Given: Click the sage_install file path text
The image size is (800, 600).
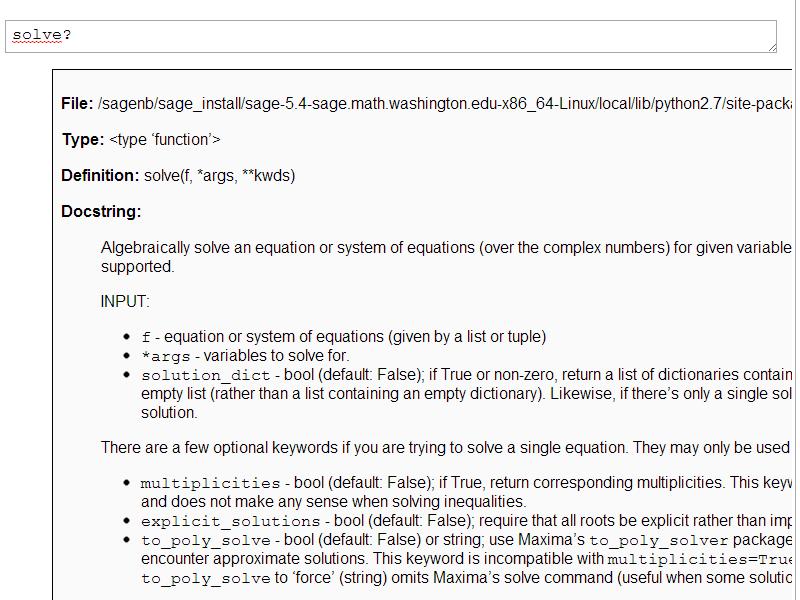Looking at the screenshot, I should (440, 104).
